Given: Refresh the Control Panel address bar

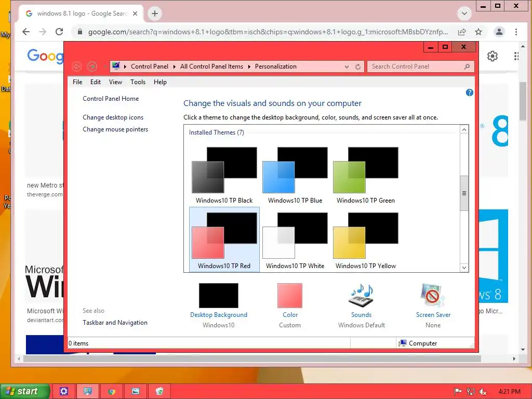Looking at the screenshot, I should [358, 67].
